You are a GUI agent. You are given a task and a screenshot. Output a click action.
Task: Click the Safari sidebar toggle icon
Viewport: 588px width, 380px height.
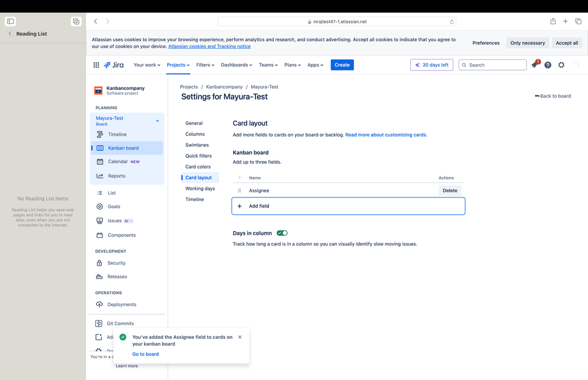coord(11,21)
